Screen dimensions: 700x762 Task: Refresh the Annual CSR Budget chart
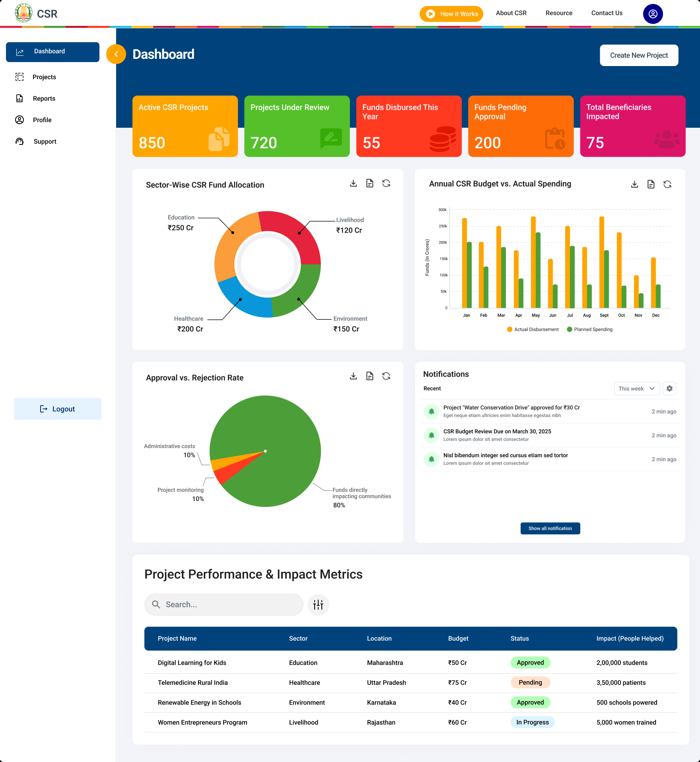click(668, 184)
